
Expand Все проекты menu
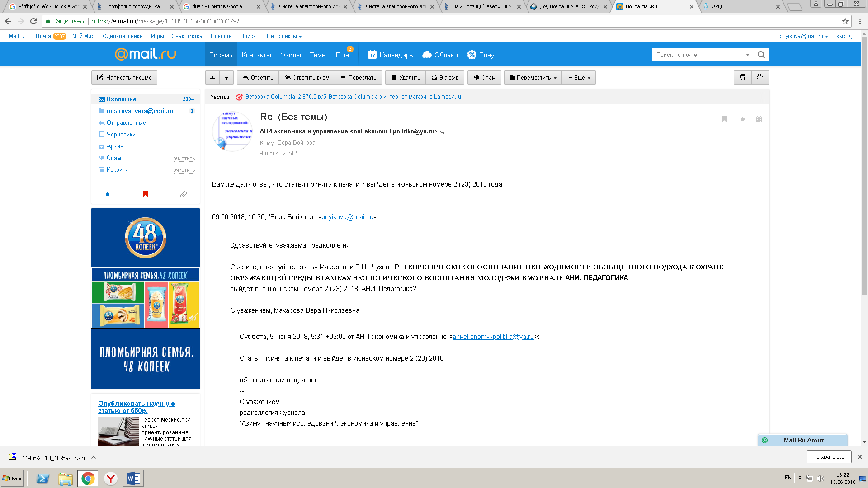coord(283,36)
